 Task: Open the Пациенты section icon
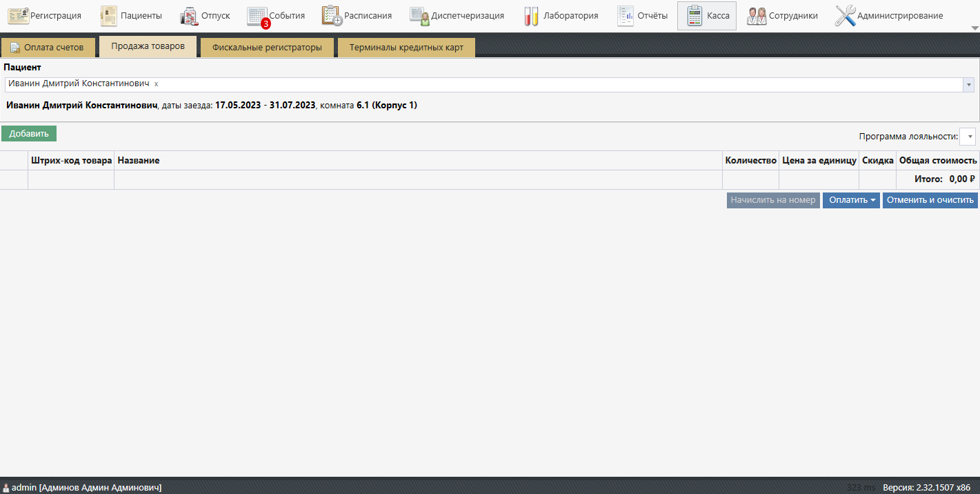click(x=109, y=16)
